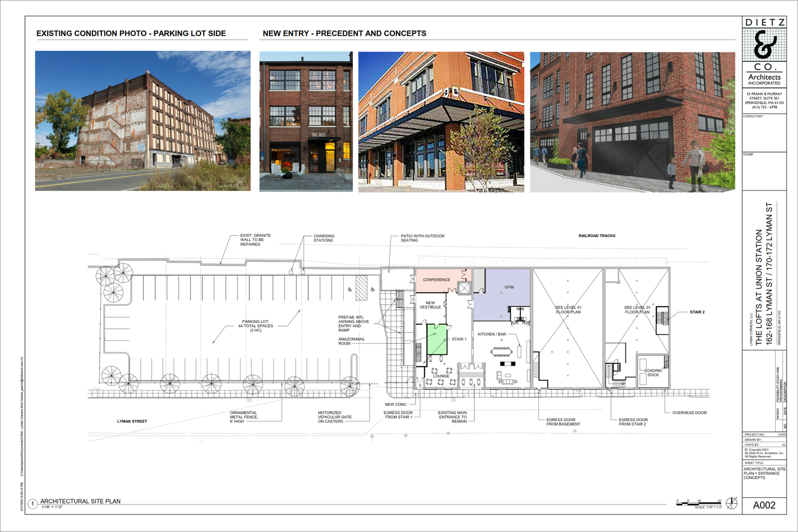Click the 'EGRESS DOOR FROM BASEMENT' note

point(563,422)
